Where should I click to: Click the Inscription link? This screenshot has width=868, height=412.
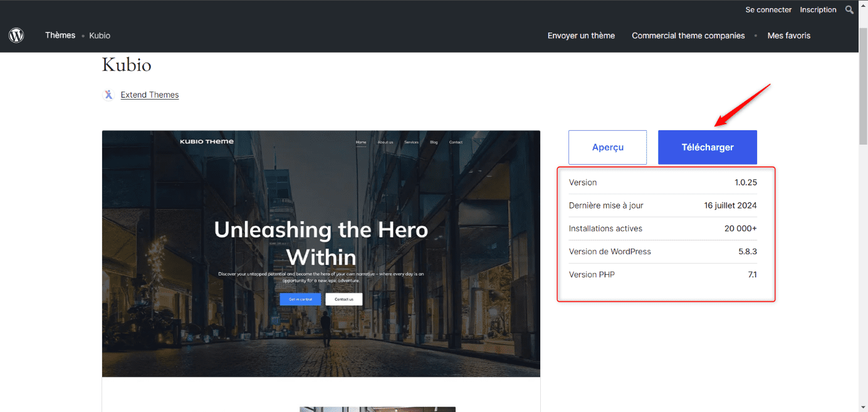[x=818, y=10]
